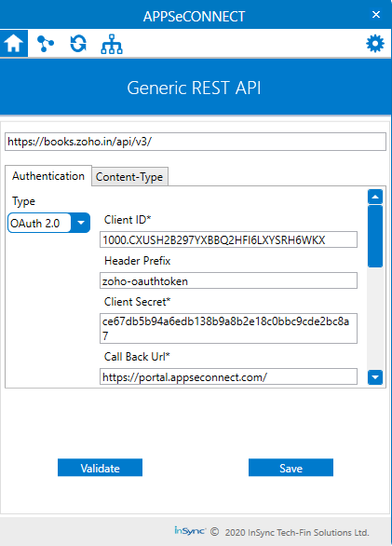This screenshot has width=392, height=546.
Task: Switch to the Content-Type tab
Action: tap(129, 177)
